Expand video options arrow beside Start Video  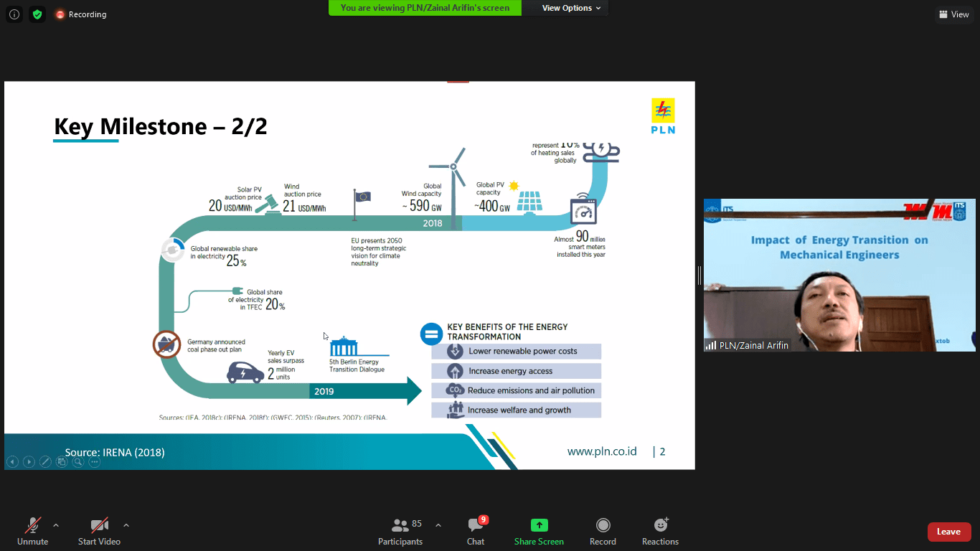click(x=126, y=525)
